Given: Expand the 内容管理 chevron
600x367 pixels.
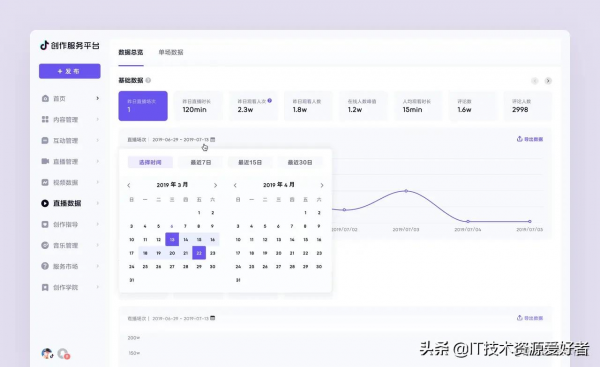Looking at the screenshot, I should (x=98, y=119).
